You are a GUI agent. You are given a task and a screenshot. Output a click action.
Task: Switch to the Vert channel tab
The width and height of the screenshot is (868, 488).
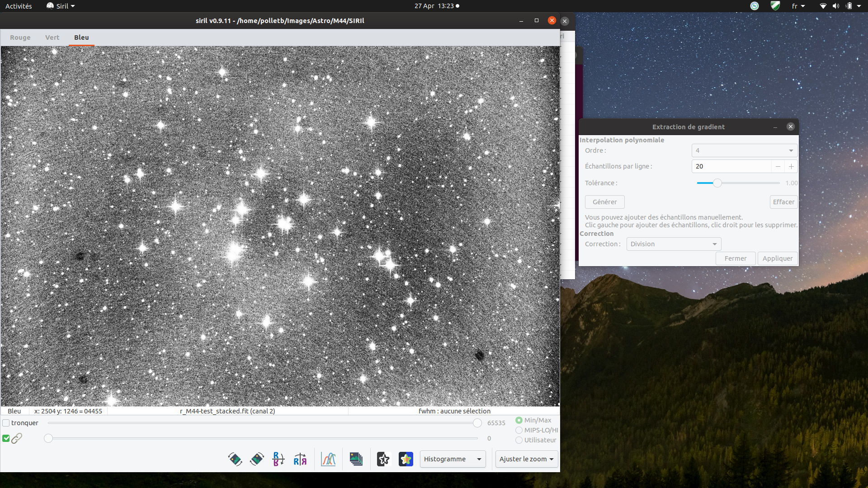pos(52,38)
